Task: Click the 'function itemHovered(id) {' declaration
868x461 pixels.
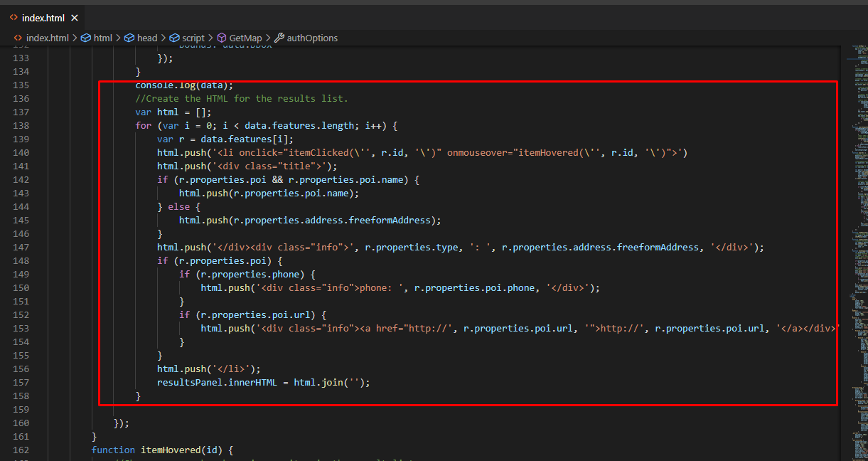Action: click(x=162, y=450)
